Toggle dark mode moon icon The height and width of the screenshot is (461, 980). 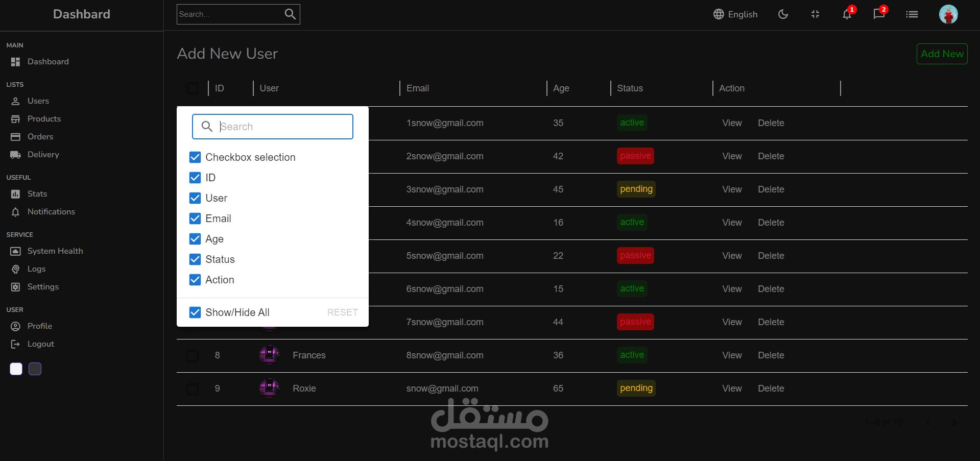[783, 14]
